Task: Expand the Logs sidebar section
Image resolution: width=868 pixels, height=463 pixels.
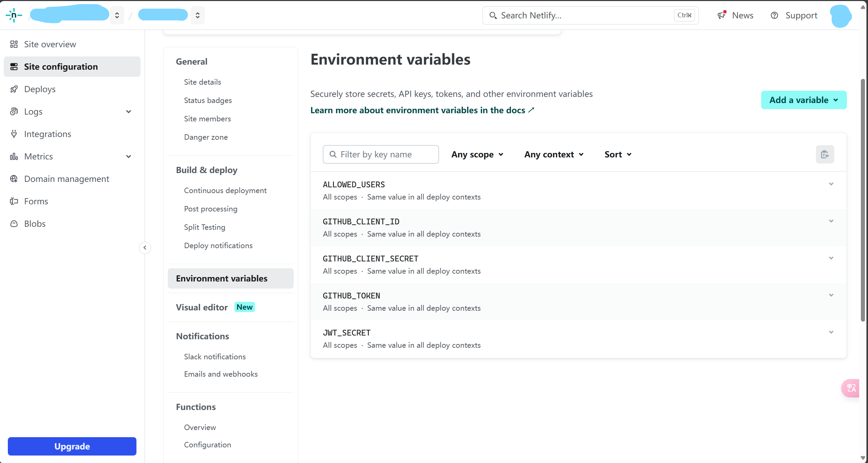Action: click(129, 112)
